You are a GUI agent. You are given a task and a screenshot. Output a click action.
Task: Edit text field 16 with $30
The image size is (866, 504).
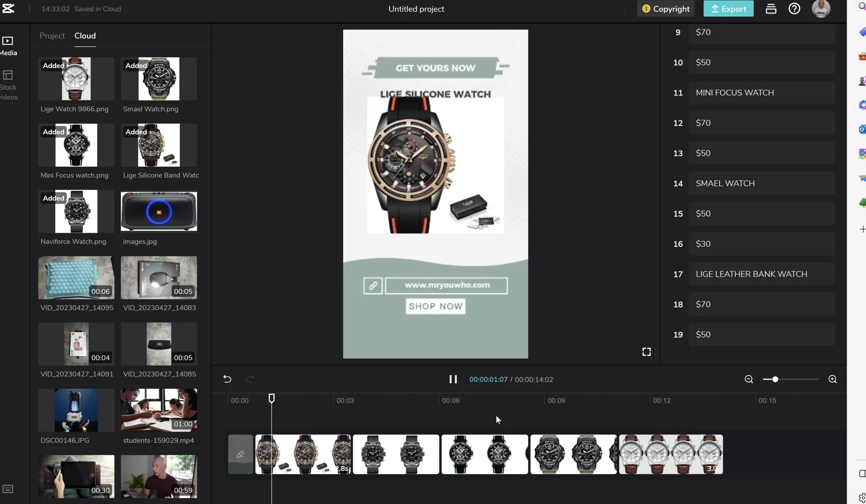click(x=761, y=244)
